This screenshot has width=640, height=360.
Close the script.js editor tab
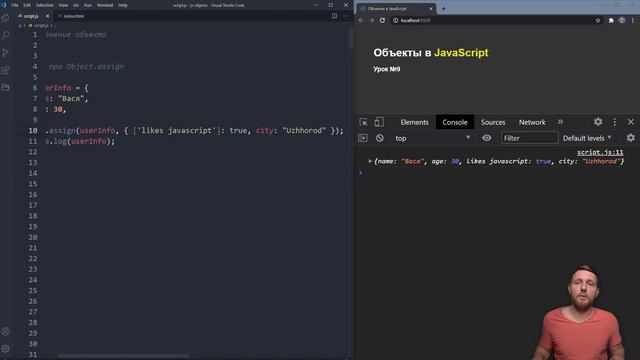(x=47, y=16)
